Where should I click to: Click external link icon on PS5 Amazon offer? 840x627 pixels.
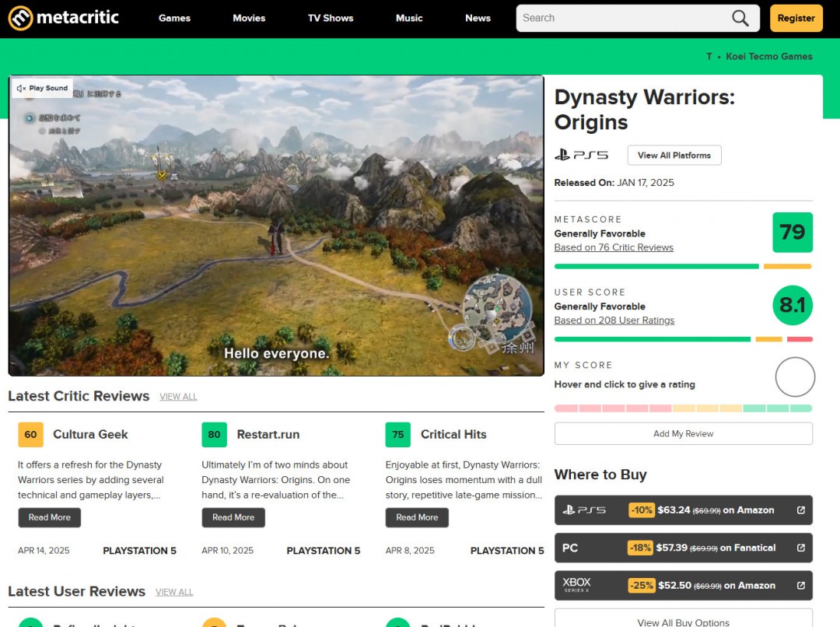coord(801,510)
